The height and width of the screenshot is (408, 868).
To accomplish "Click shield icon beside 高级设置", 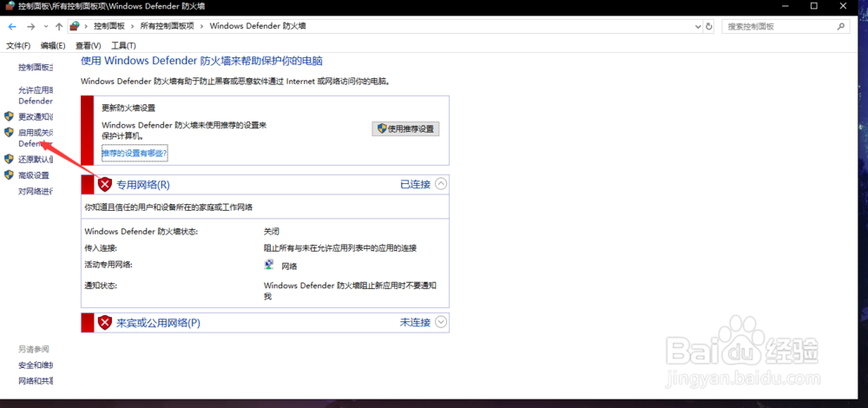I will 9,175.
